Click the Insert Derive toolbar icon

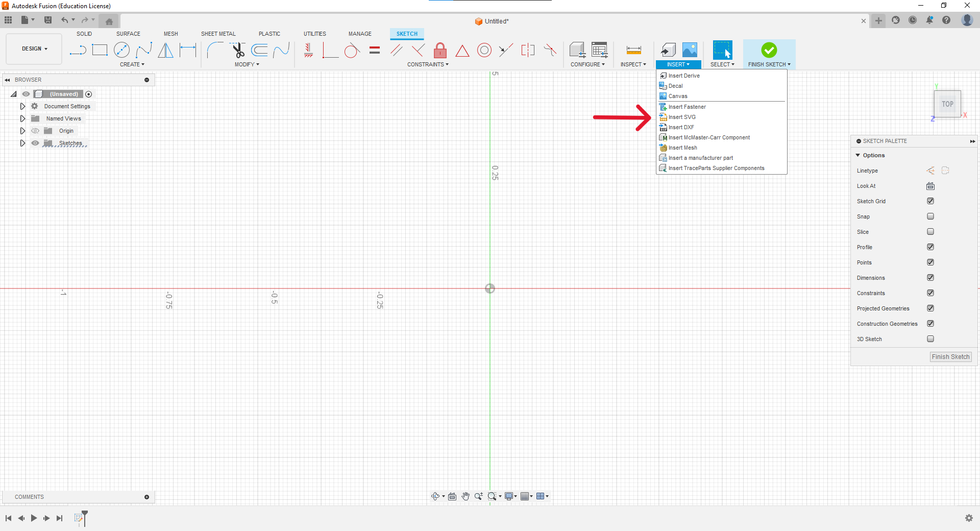point(668,50)
